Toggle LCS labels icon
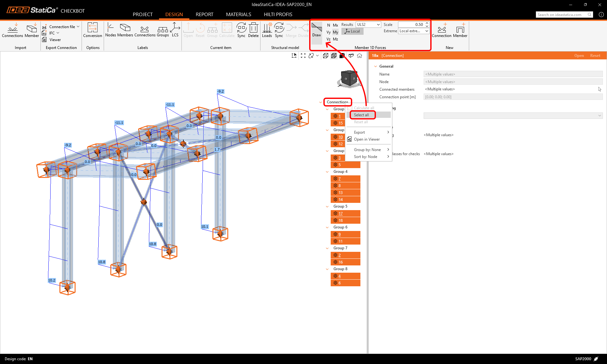This screenshot has width=607, height=364. coord(175,30)
